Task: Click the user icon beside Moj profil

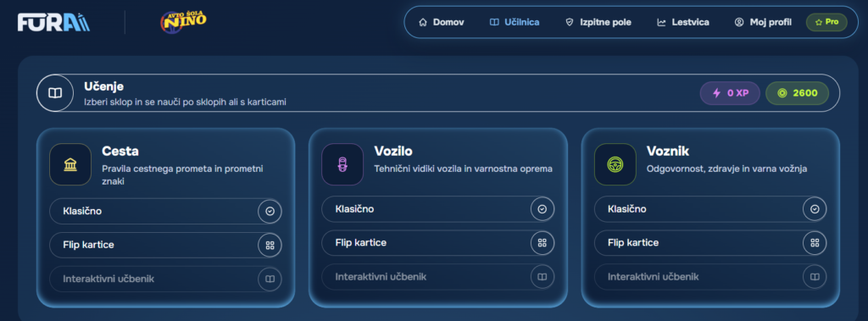Action: [x=739, y=22]
